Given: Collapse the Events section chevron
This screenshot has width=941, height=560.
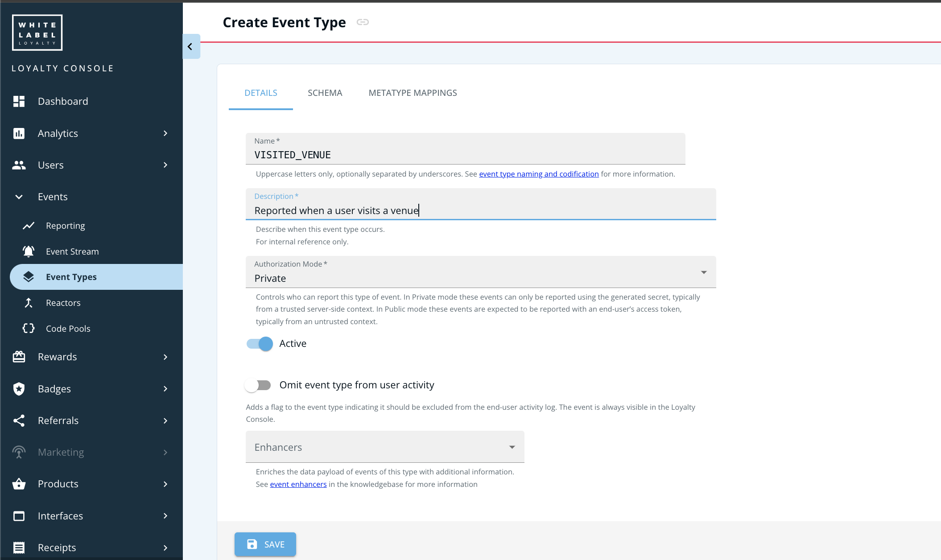Looking at the screenshot, I should pyautogui.click(x=19, y=197).
